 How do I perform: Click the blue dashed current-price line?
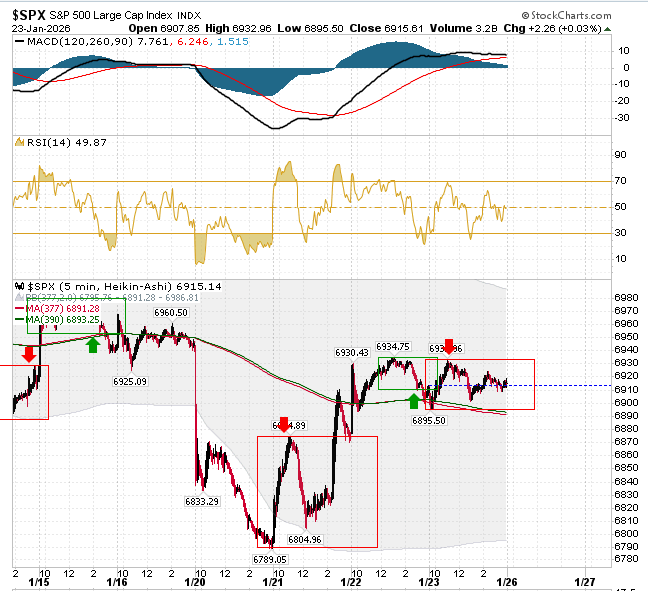(521, 386)
